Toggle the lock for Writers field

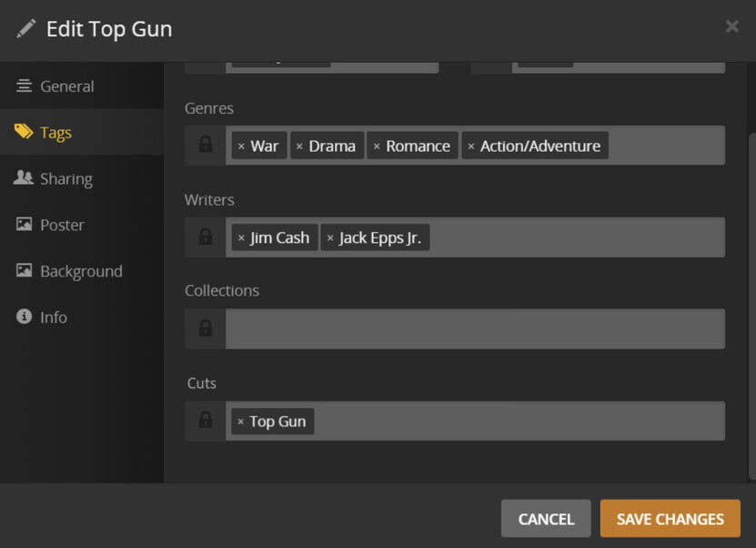pos(206,237)
